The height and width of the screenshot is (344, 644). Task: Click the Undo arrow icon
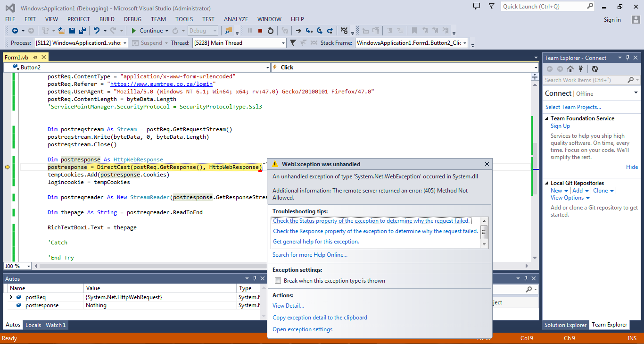tap(97, 31)
